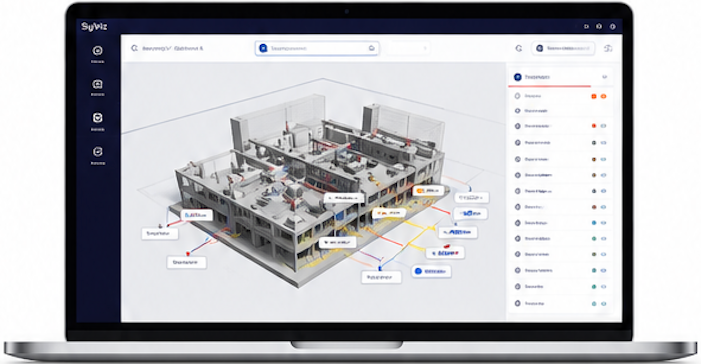Viewport: 701px width, 364px height.
Task: Click the 3D view callout with a blue circle icon
Action: pyautogui.click(x=431, y=271)
